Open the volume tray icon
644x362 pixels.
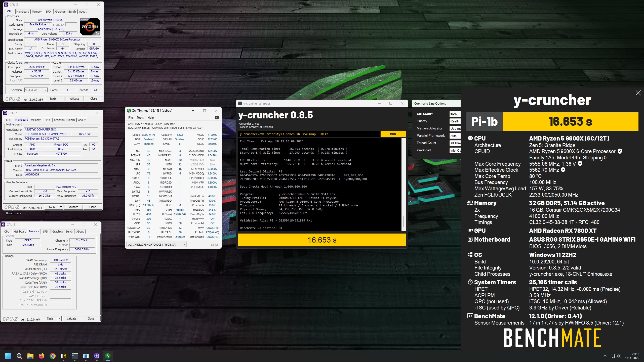tap(619, 356)
